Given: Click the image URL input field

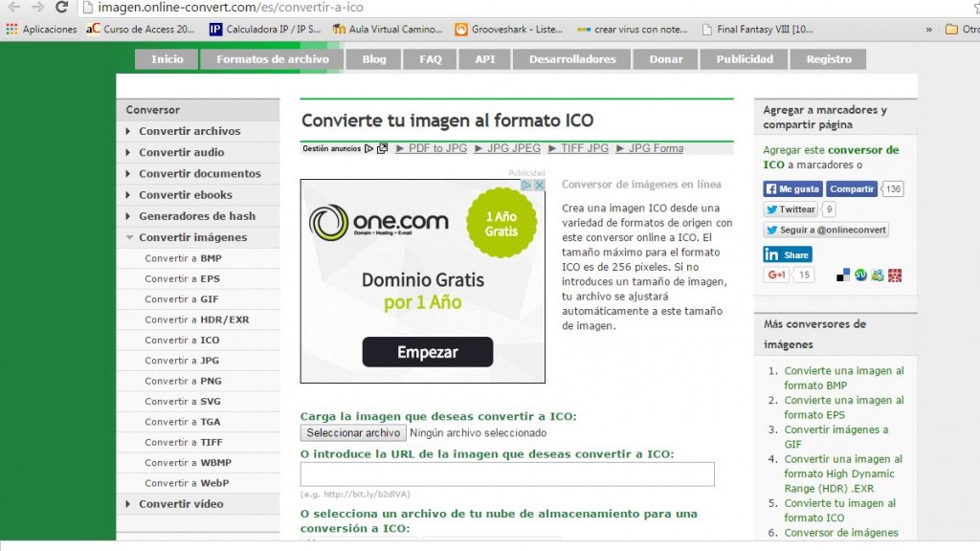Looking at the screenshot, I should [507, 474].
